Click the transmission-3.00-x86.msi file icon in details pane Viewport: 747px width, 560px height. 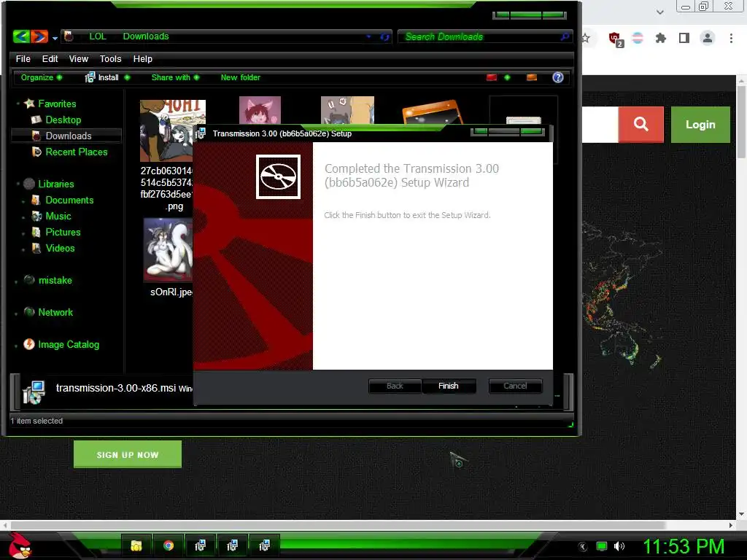(x=34, y=392)
